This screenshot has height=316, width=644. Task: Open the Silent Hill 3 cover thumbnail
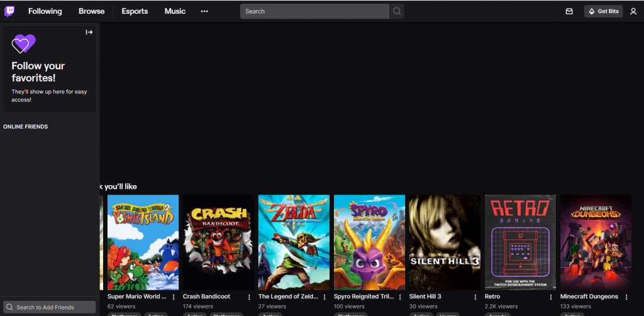coord(445,242)
